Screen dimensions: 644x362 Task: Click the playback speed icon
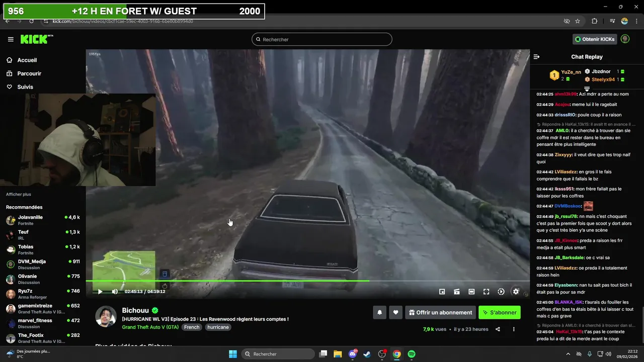pos(501,292)
